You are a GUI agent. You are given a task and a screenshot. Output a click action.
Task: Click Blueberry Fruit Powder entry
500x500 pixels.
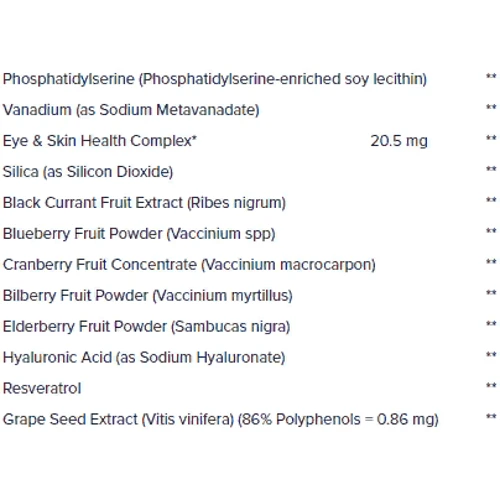(x=139, y=234)
